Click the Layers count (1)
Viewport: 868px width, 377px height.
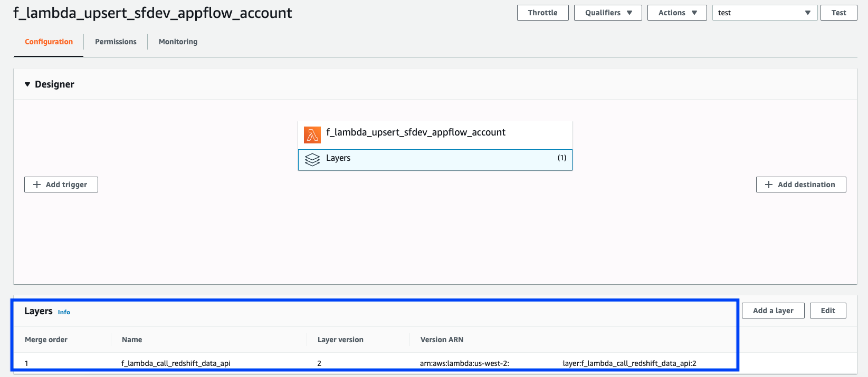562,158
